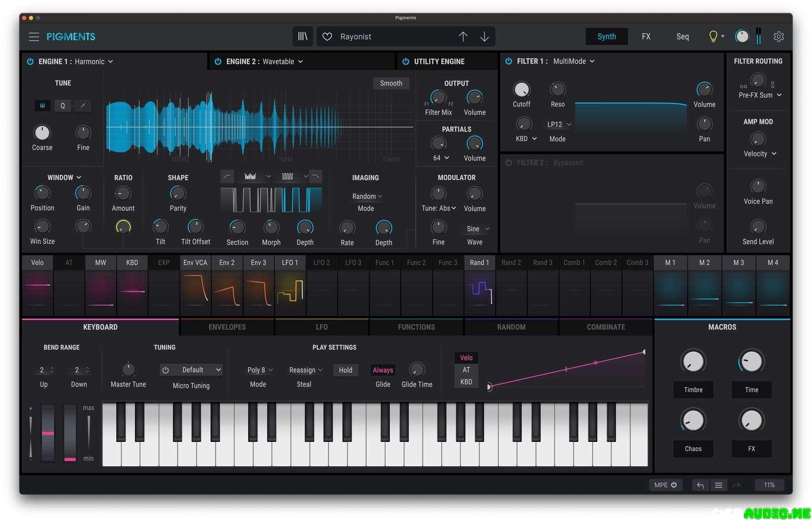This screenshot has height=520, width=812.
Task: Toggle Engine 1 power button
Action: [x=30, y=61]
